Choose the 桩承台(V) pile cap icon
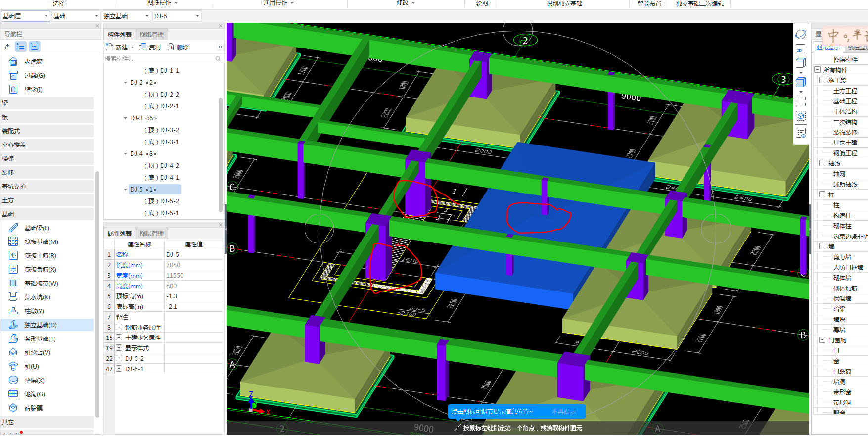 tap(13, 353)
